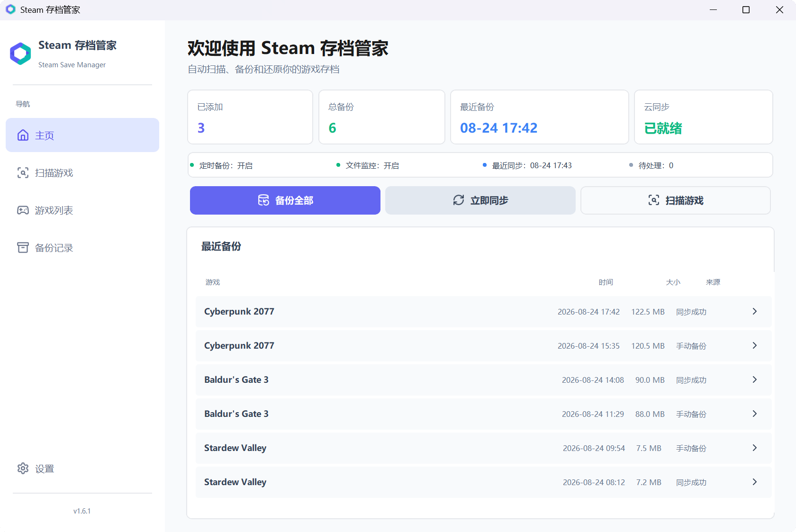Click the 备份全部 button
796x532 pixels.
pyautogui.click(x=285, y=200)
